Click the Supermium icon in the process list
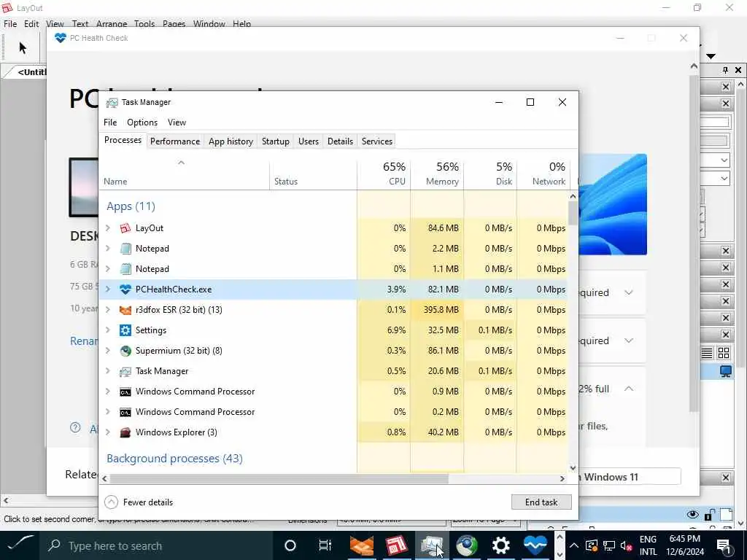Viewport: 747px width, 560px height. tap(125, 351)
